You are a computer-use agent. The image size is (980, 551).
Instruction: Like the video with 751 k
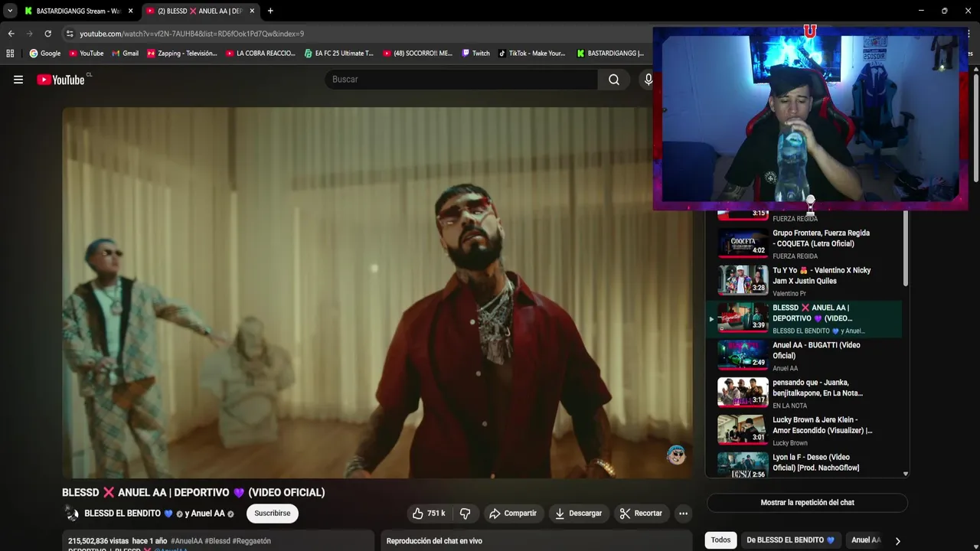tap(429, 514)
